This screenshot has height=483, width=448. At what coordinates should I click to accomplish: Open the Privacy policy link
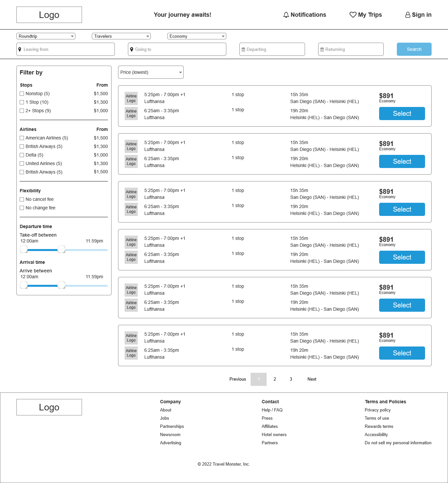click(377, 410)
